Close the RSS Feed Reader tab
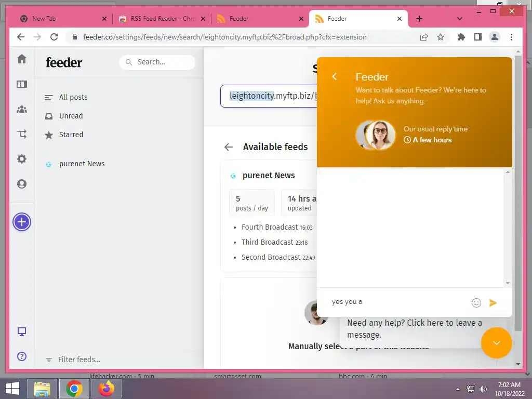 203,19
